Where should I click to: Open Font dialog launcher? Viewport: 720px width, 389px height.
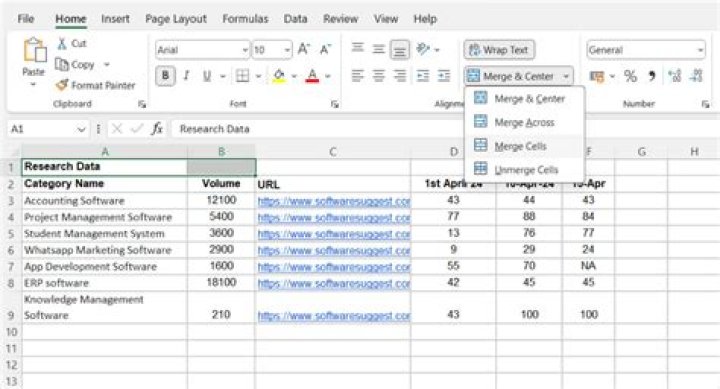click(335, 104)
